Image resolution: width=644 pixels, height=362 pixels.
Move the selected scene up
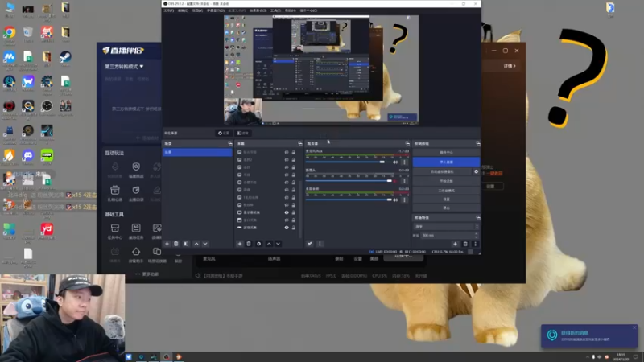point(196,244)
